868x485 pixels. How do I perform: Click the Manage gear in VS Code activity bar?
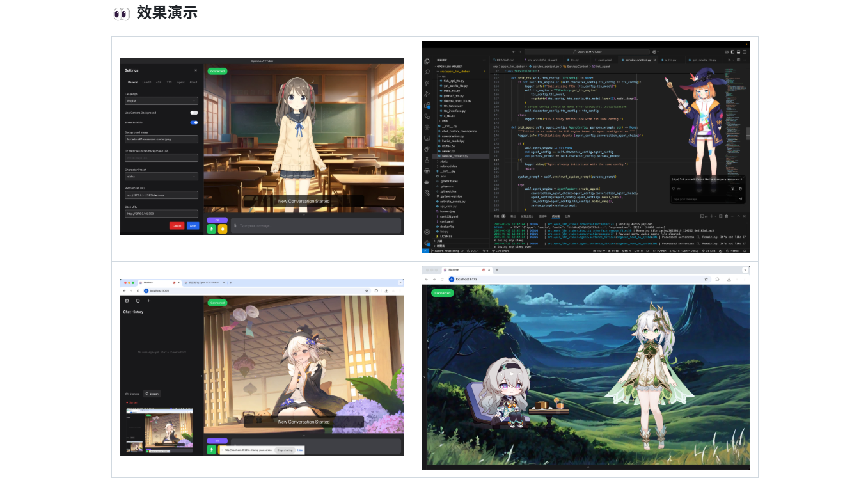tap(427, 242)
